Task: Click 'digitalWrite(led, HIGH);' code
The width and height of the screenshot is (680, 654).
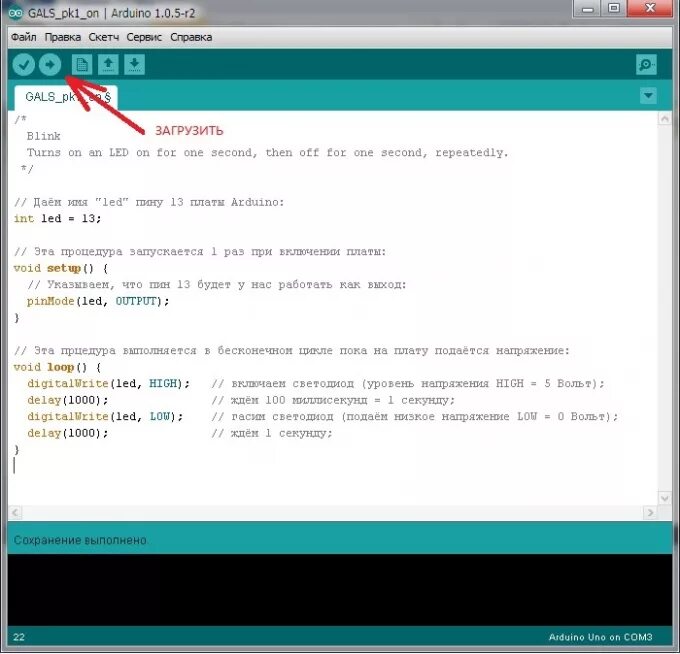Action: [108, 384]
